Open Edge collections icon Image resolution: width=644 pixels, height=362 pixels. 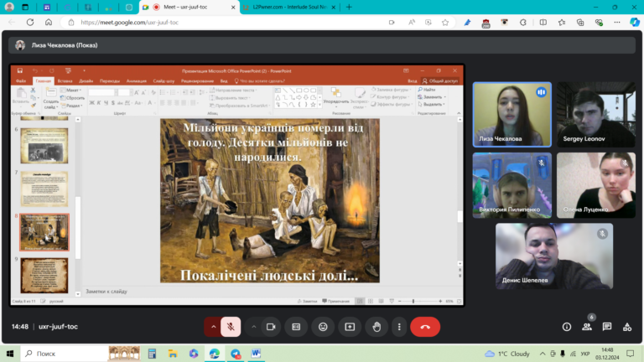(580, 22)
